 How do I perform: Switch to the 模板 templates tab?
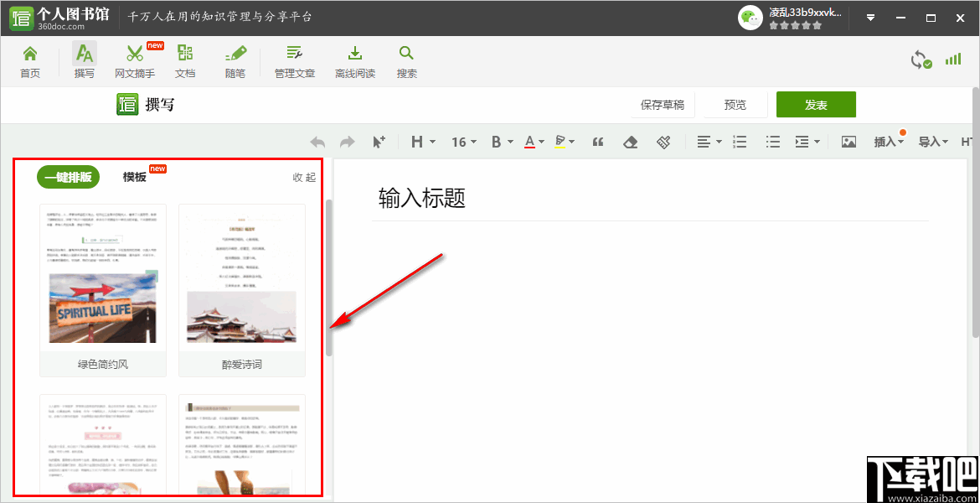point(134,178)
